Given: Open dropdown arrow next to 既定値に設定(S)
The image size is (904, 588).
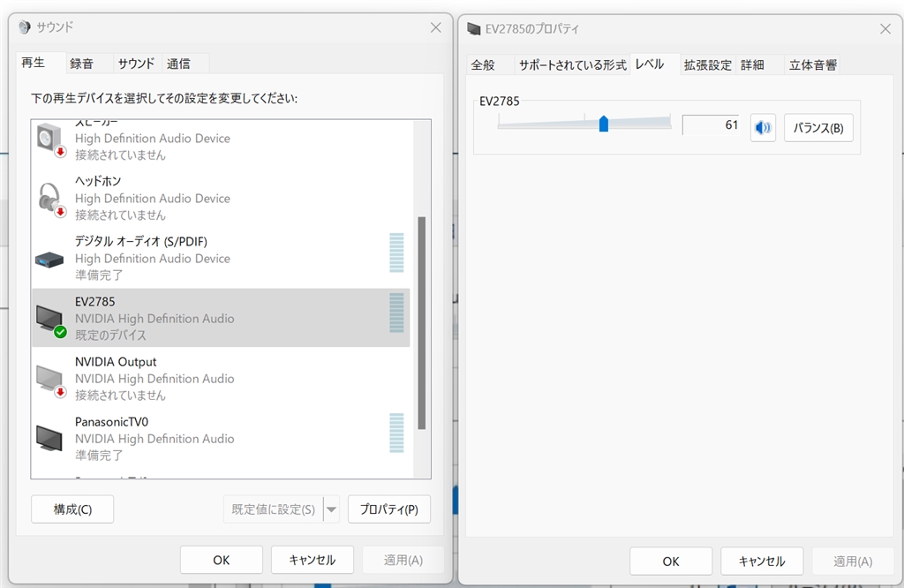Looking at the screenshot, I should click(331, 509).
